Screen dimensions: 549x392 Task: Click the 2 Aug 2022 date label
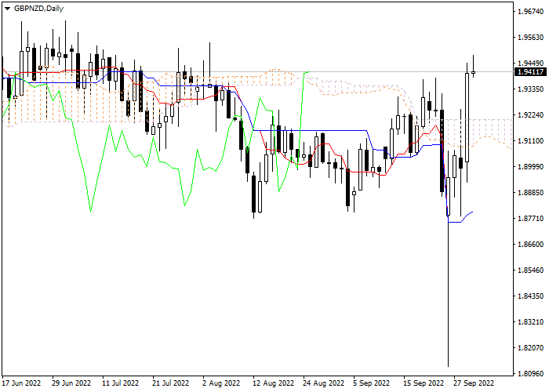pyautogui.click(x=221, y=383)
